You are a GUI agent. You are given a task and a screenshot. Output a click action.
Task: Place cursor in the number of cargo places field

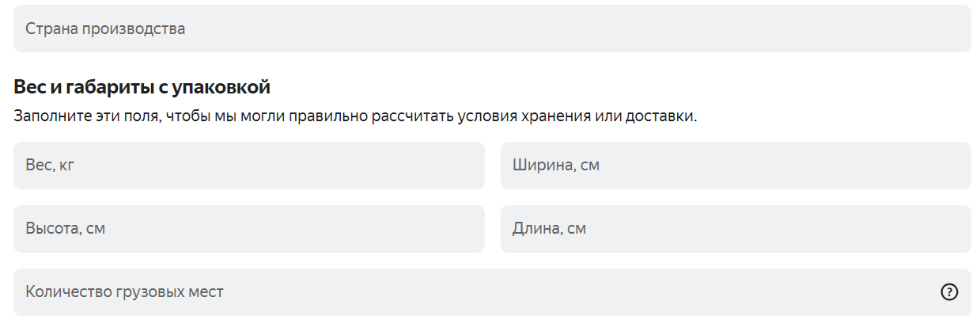point(475,292)
